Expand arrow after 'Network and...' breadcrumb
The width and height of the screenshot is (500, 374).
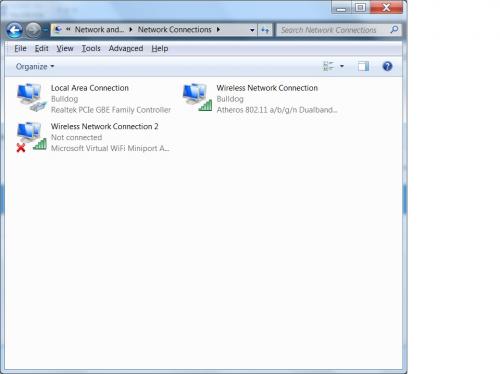[131, 30]
